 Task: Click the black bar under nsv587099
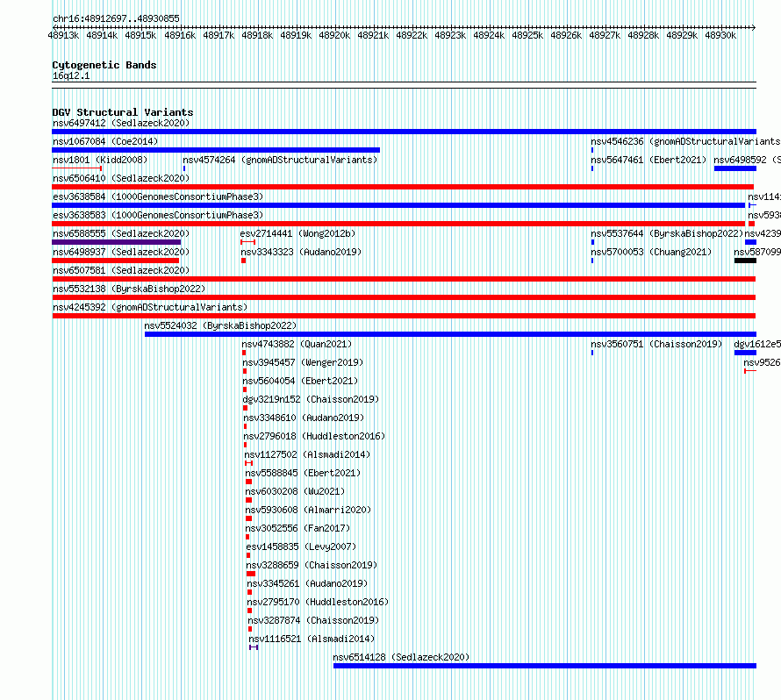pos(745,261)
